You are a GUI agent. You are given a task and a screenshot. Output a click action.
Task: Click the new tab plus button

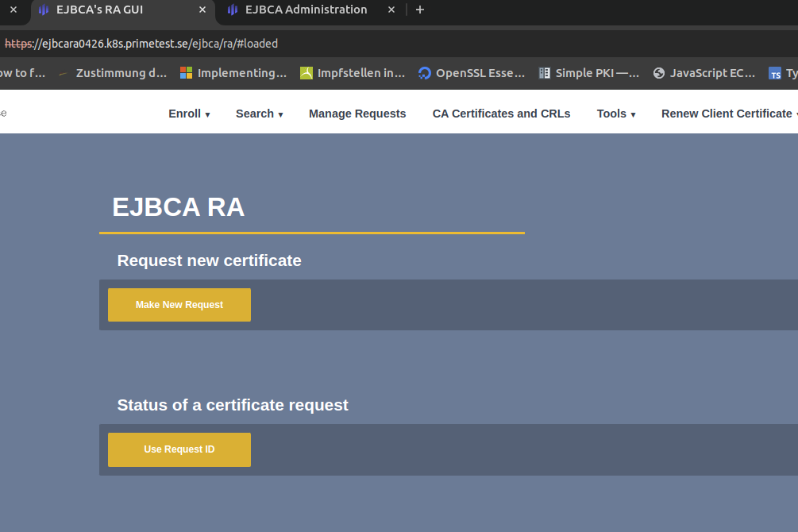pos(420,10)
